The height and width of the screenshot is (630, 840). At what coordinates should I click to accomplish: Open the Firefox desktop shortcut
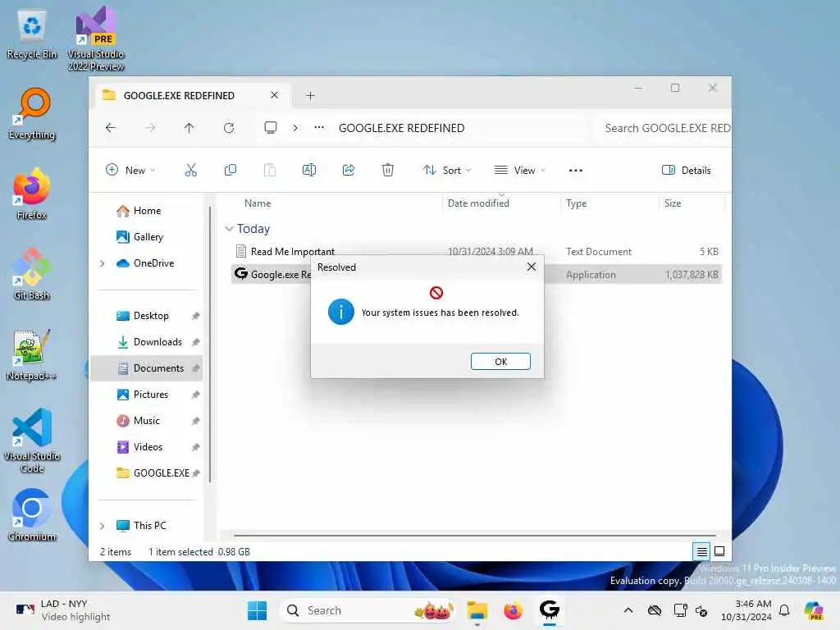(x=32, y=194)
